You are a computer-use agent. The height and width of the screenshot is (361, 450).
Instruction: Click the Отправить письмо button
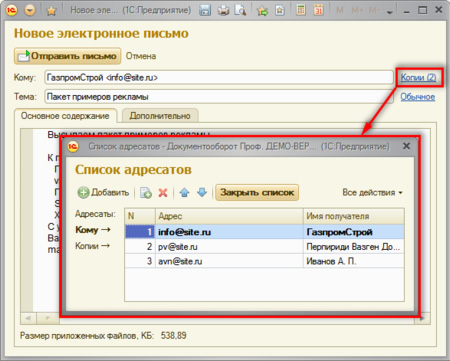tap(67, 56)
